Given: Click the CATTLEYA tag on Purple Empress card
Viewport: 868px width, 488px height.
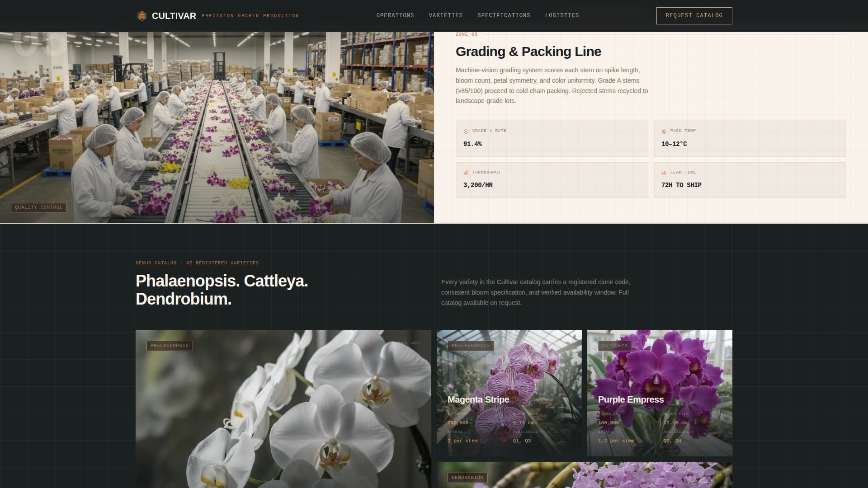Looking at the screenshot, I should pos(614,346).
